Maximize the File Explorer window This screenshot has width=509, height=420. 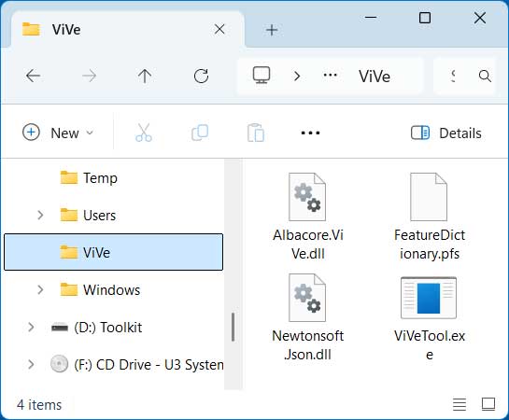point(425,18)
